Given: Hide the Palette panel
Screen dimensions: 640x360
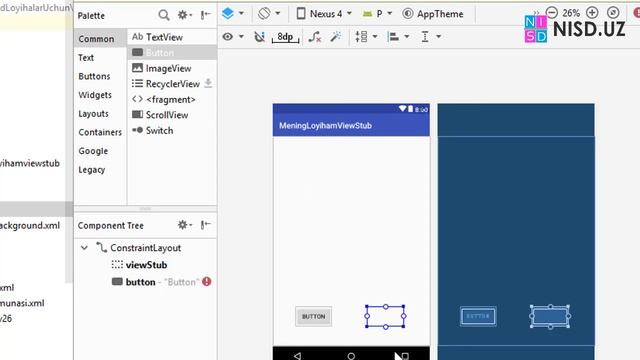Looking at the screenshot, I should tap(205, 15).
